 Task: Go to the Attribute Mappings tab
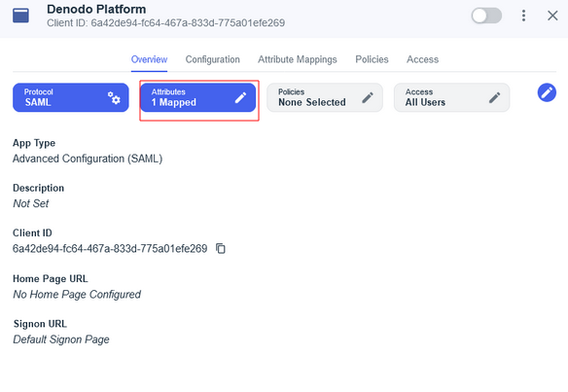(x=298, y=59)
